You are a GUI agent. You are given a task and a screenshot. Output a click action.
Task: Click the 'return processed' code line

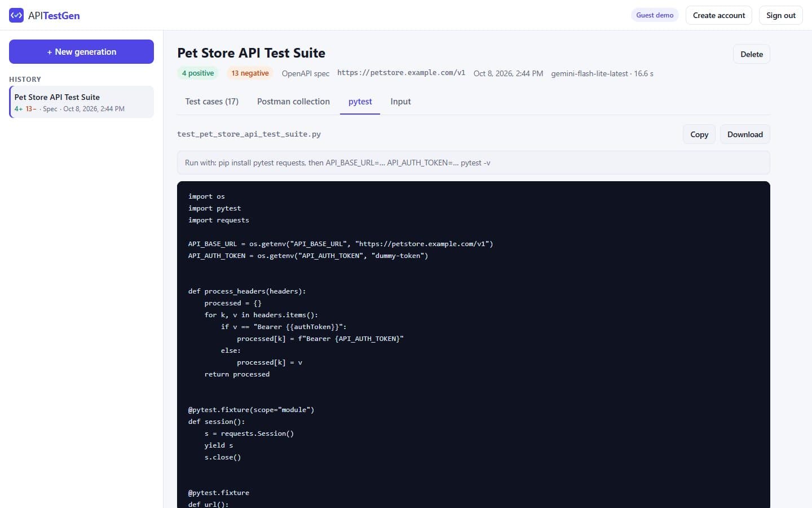pos(237,374)
